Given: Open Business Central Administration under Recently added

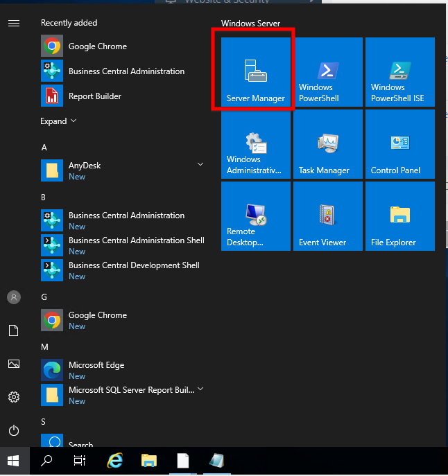Looking at the screenshot, I should [123, 71].
